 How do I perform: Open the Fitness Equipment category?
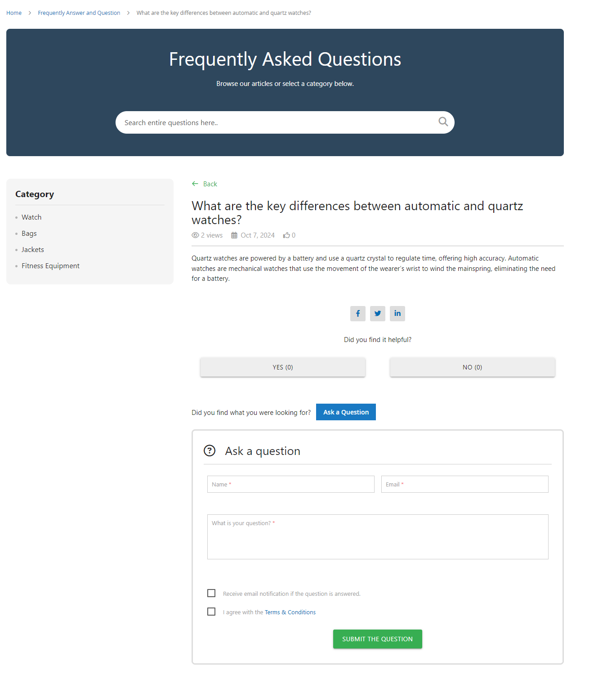click(50, 266)
